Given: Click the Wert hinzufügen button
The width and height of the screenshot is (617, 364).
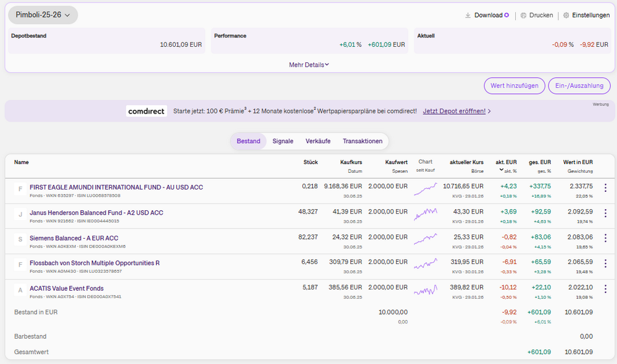Looking at the screenshot, I should click(x=515, y=86).
